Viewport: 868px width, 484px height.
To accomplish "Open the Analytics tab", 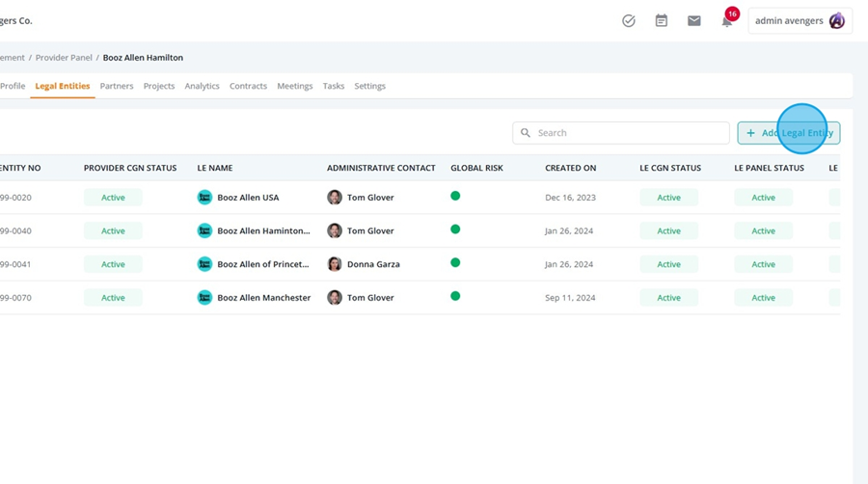I will 203,86.
